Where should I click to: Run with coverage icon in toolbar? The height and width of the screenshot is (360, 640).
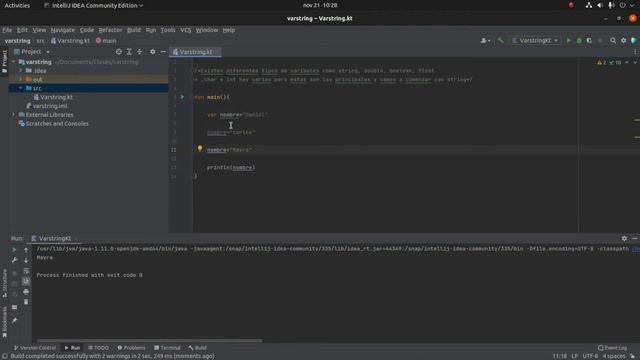589,40
